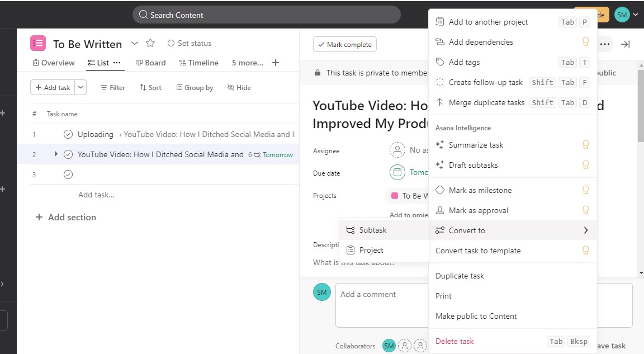Viewport: 644px width, 354px height.
Task: Expand the collapsed sidebar chevron
Action: [2, 284]
